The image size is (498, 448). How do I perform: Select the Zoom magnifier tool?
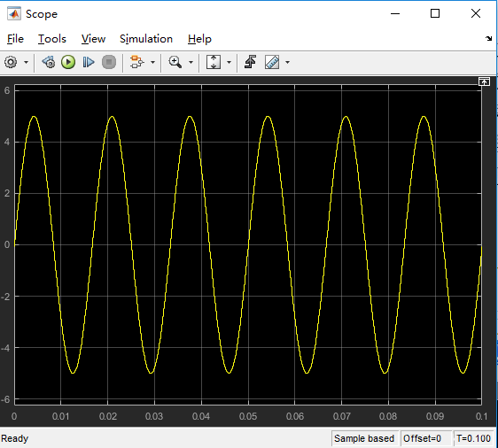[175, 62]
